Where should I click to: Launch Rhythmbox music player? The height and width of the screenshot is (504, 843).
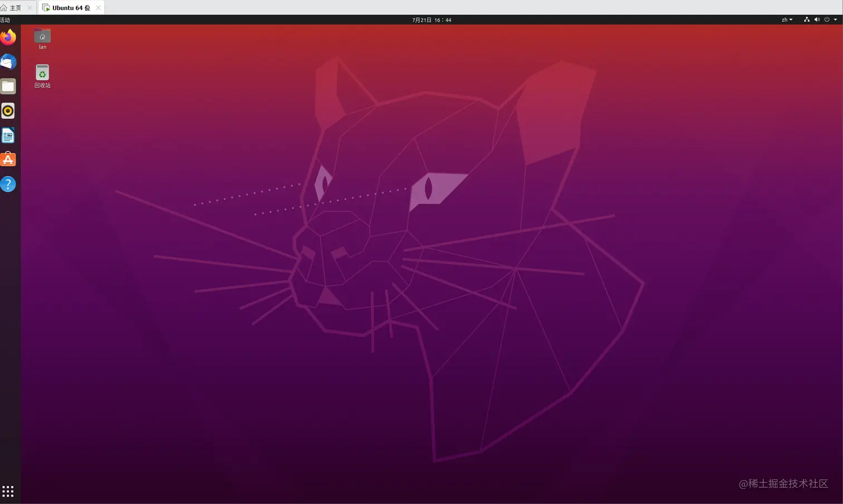coord(8,111)
